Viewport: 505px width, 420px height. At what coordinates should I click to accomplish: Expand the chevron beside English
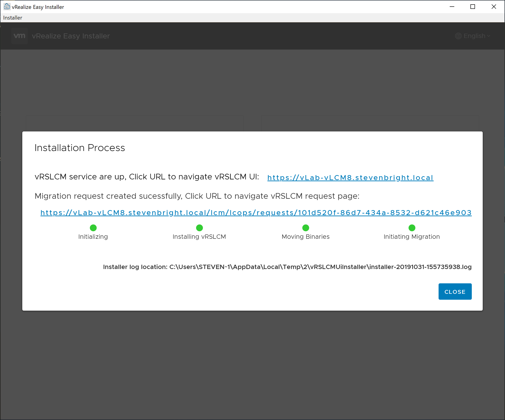[488, 36]
